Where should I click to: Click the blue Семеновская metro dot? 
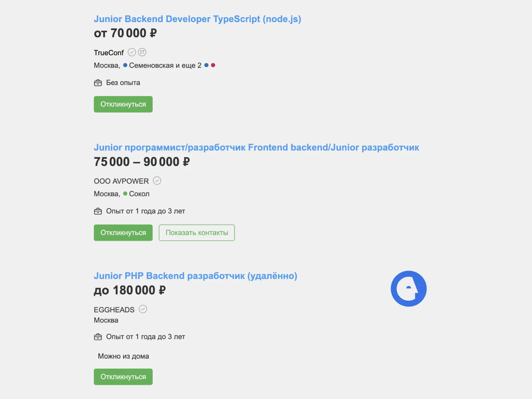click(125, 65)
